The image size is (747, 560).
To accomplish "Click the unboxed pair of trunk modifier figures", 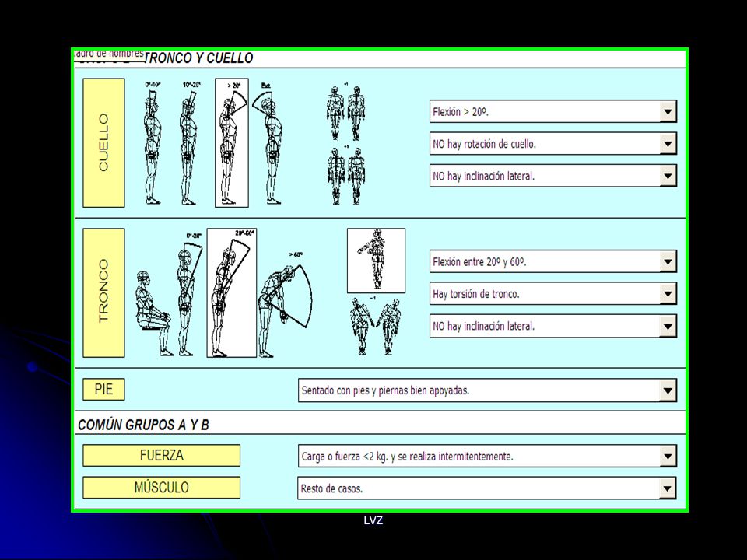I will pos(375,326).
